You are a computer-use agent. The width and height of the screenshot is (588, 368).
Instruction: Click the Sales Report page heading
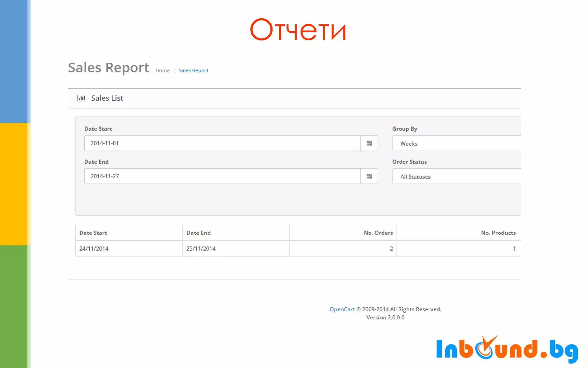point(109,68)
